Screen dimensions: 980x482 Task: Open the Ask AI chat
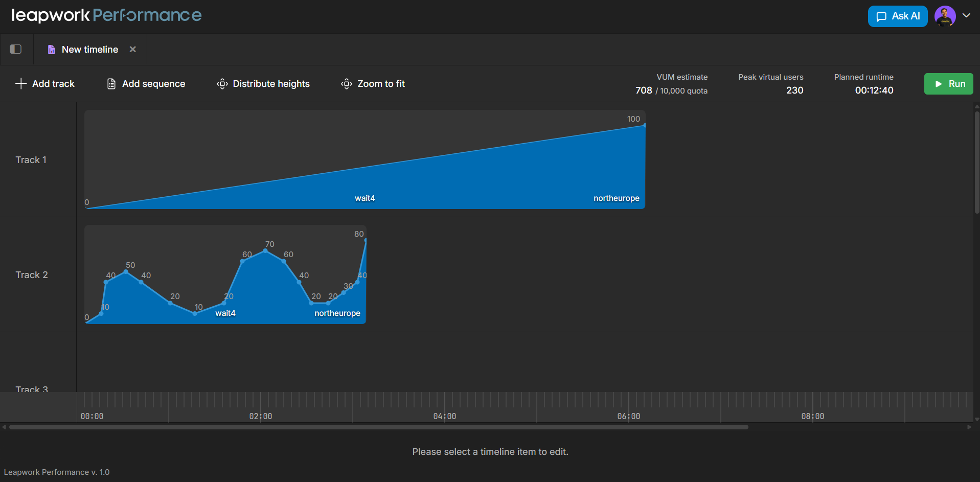click(897, 16)
